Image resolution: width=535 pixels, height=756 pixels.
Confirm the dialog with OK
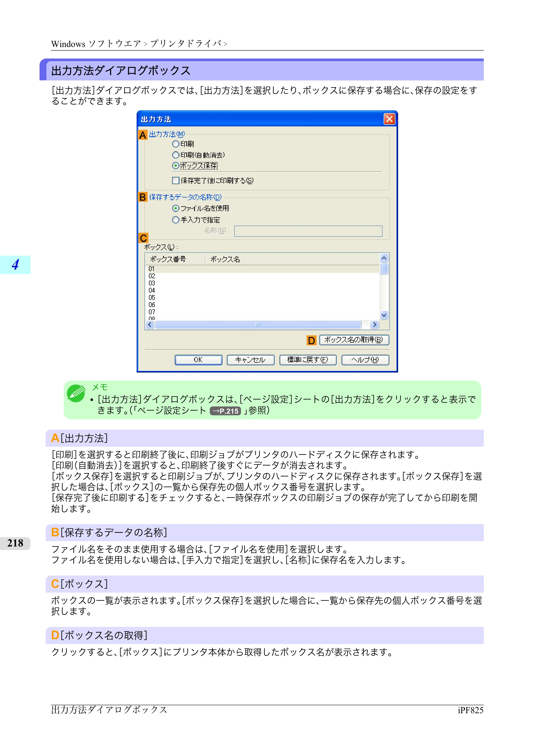pos(198,360)
